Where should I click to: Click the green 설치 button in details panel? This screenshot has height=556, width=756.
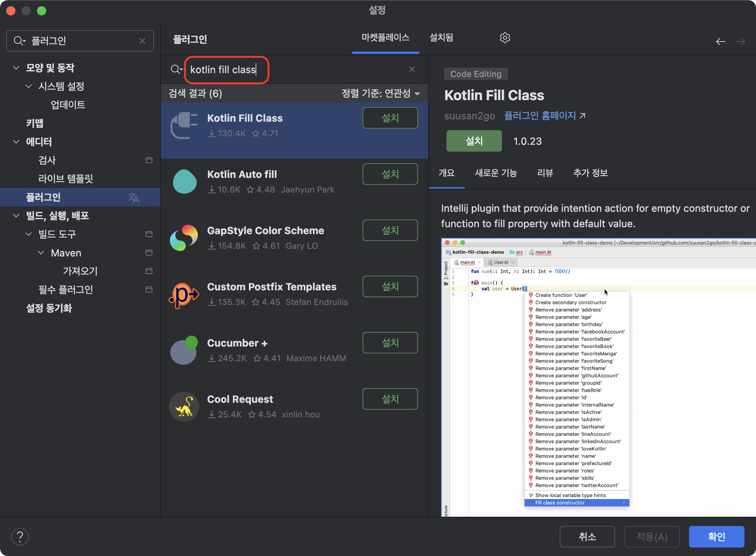(474, 141)
